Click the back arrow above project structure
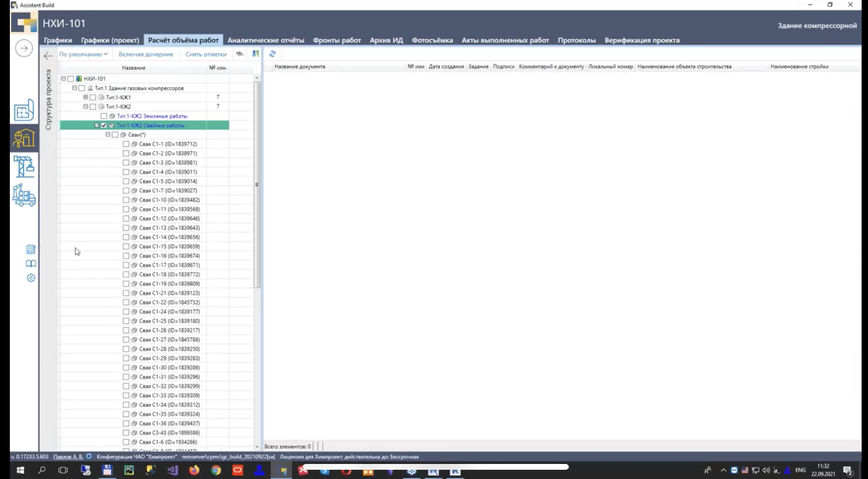Screen dimensions: 868x479 [48, 56]
